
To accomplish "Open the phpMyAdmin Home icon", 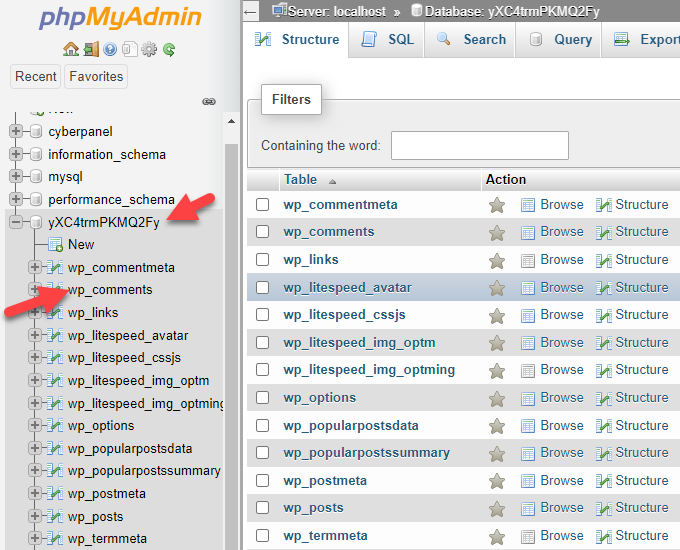I will (71, 49).
